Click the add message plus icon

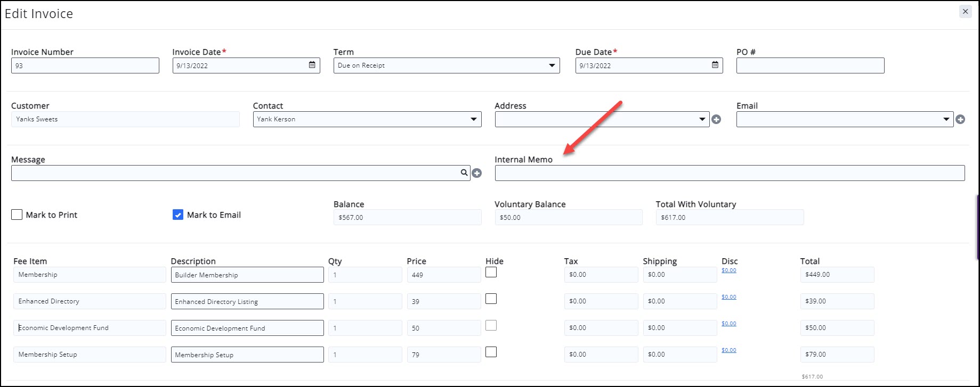[477, 173]
